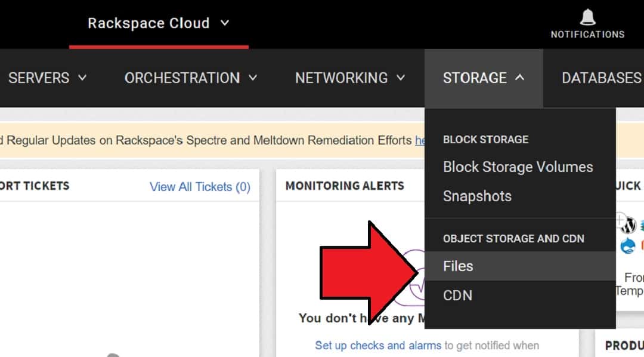Click the WordPress template icon

(x=628, y=225)
